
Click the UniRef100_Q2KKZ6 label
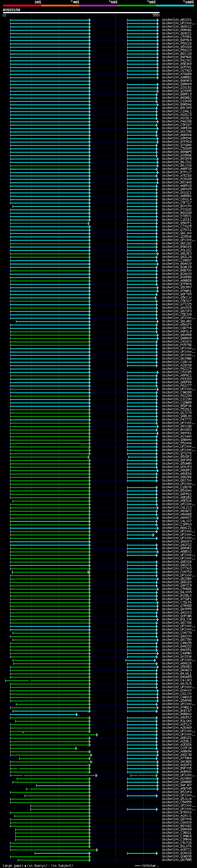click(x=176, y=853)
